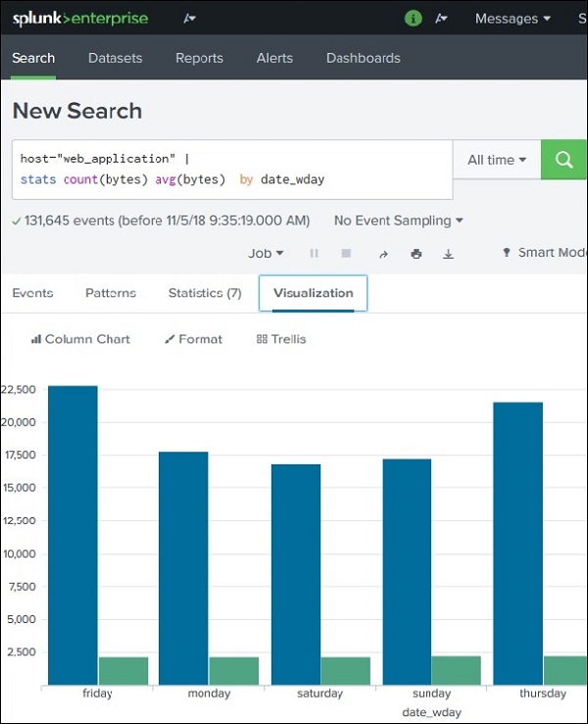
Task: Click inside the search query field
Action: coord(235,169)
